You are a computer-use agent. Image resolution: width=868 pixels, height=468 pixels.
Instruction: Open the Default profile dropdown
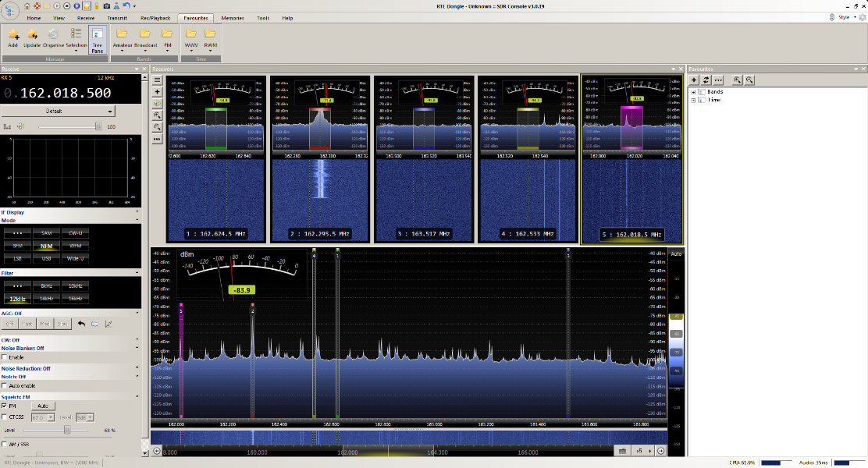58,112
